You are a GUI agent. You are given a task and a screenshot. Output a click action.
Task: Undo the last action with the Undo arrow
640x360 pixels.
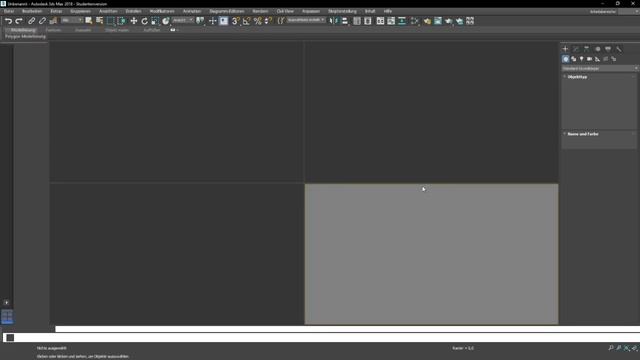coord(8,21)
